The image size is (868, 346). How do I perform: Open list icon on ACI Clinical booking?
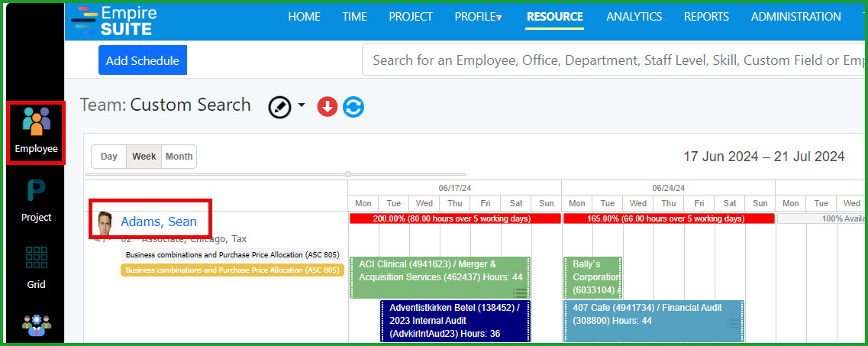pyautogui.click(x=520, y=293)
